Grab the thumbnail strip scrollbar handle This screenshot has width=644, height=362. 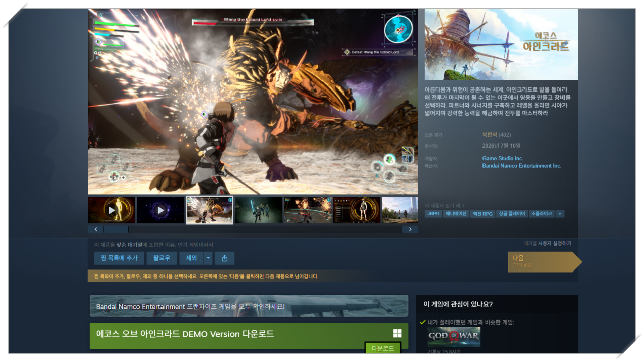coord(116,229)
